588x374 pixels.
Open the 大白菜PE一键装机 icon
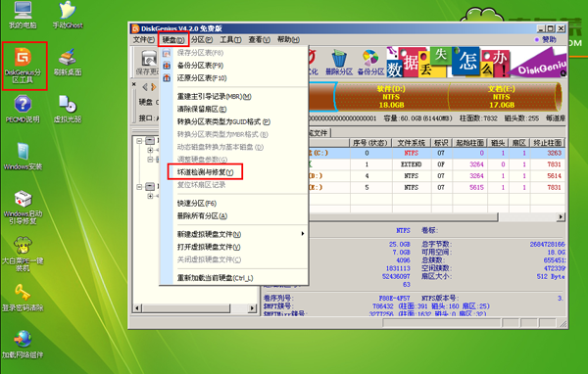(23, 254)
